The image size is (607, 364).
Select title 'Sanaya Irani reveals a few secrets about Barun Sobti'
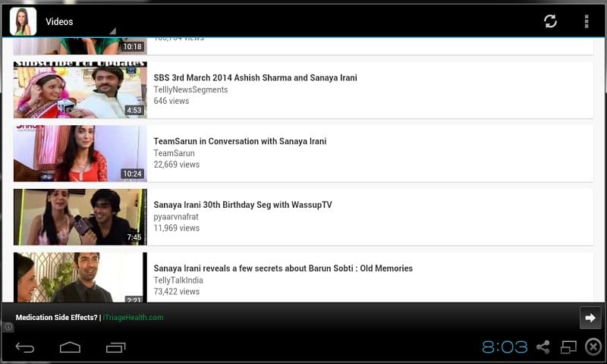[253, 268]
